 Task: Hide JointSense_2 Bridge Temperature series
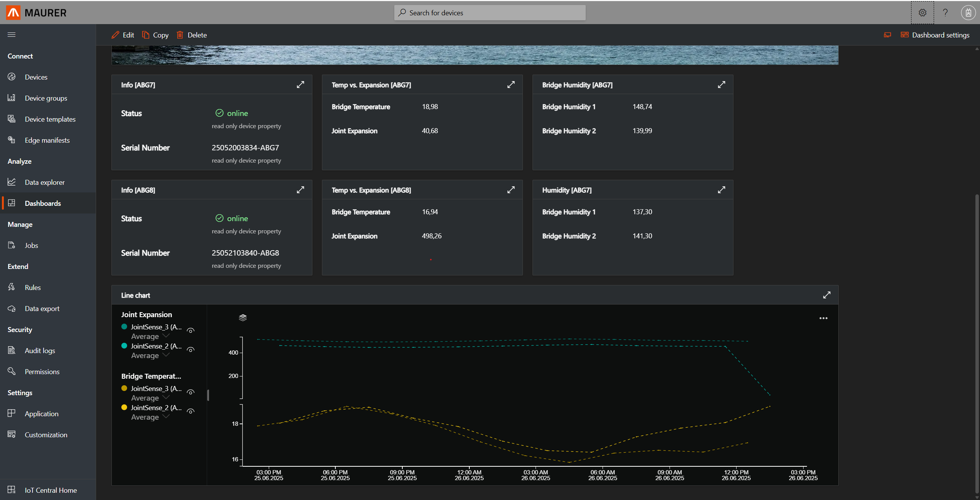(191, 411)
